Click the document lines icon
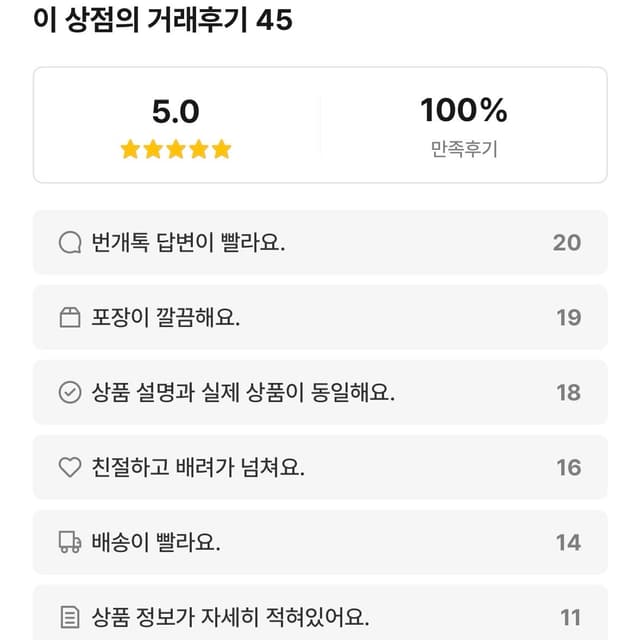The image size is (640, 640). [x=70, y=617]
